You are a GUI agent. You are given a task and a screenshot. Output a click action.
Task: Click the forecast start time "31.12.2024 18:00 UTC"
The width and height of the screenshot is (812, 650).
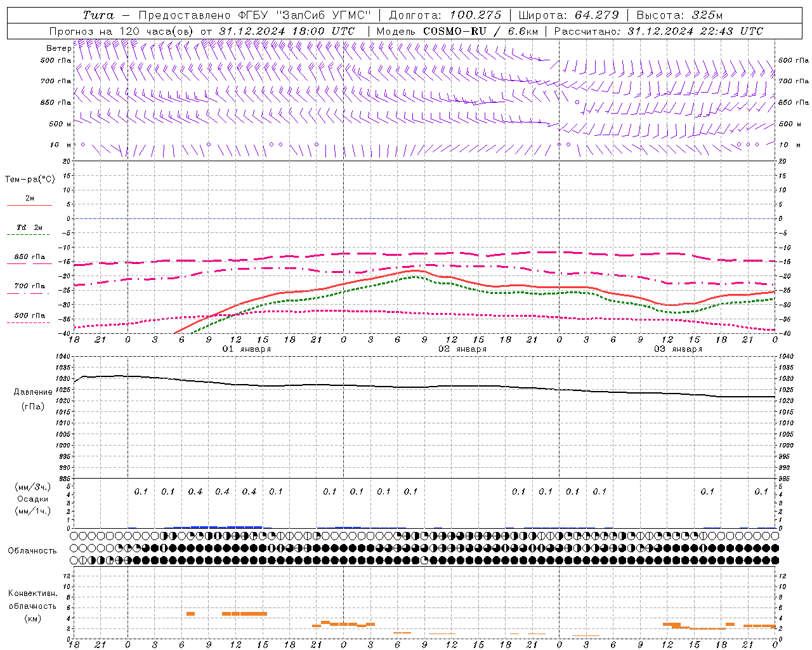click(x=287, y=31)
